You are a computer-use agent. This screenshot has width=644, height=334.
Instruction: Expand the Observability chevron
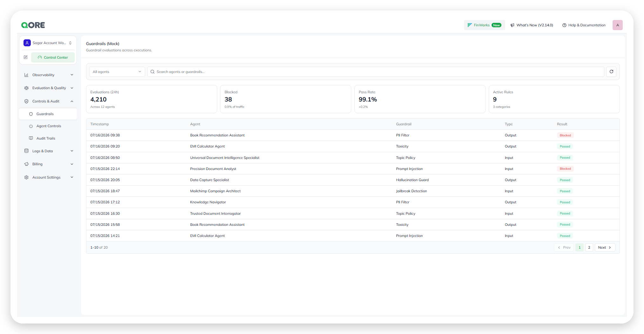coord(72,75)
